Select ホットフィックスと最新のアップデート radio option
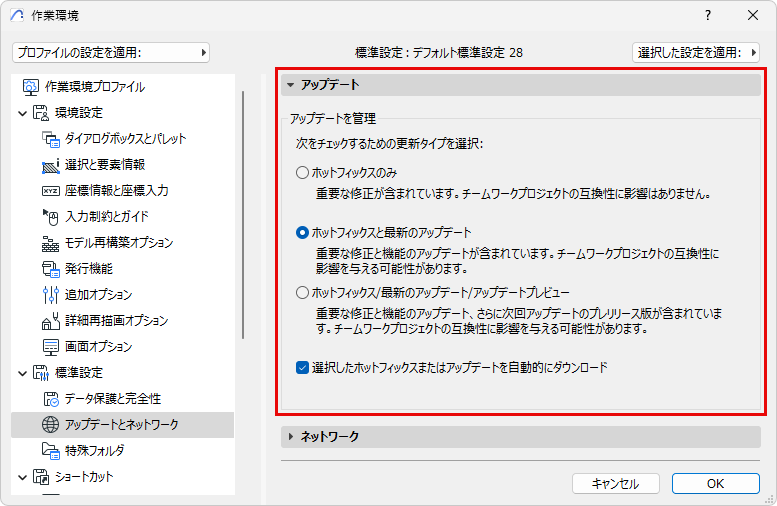 [302, 232]
